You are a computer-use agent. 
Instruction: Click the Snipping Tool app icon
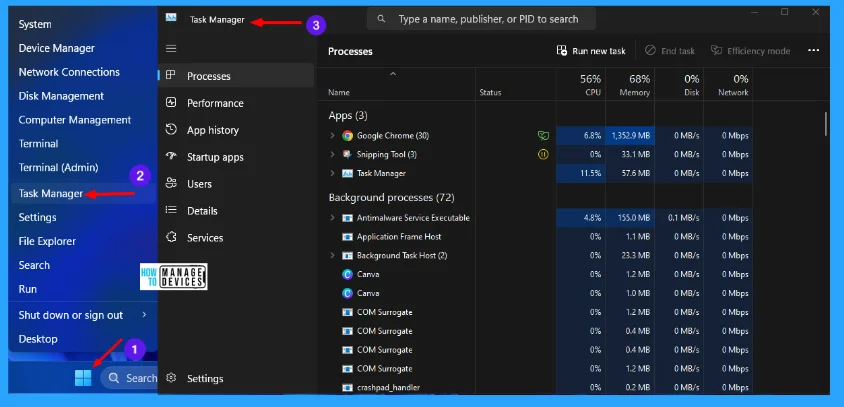point(347,155)
